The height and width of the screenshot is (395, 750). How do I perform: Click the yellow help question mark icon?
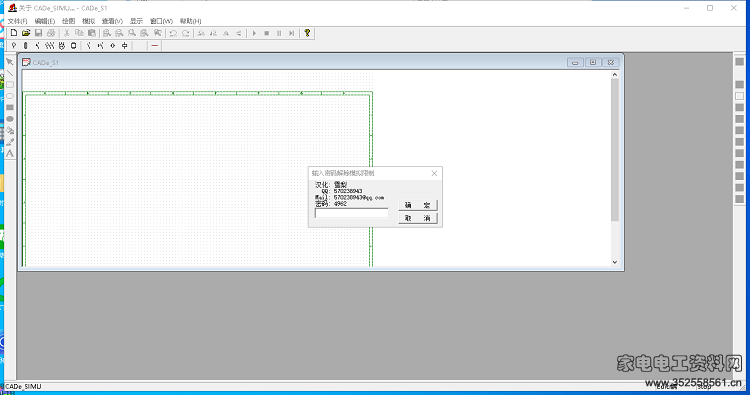(x=307, y=33)
